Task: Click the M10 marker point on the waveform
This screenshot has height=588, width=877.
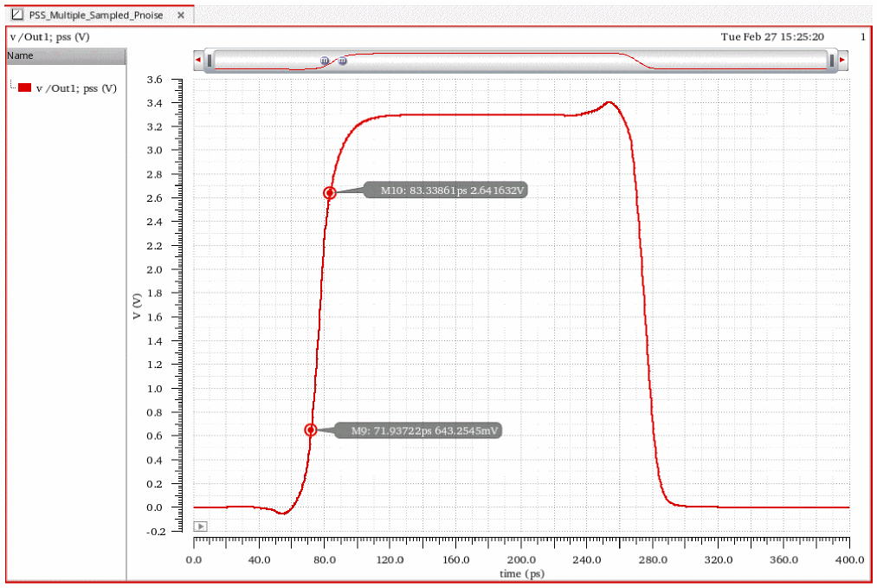Action: tap(330, 193)
